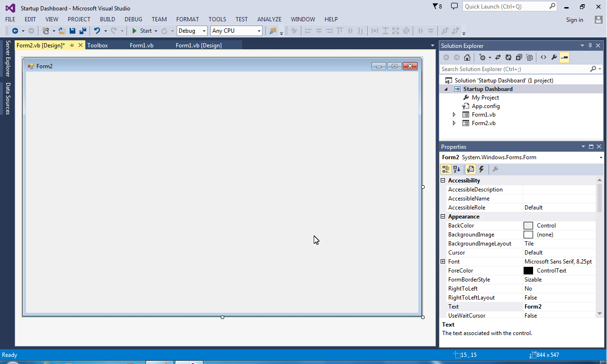607x364 pixels.
Task: Click the Open File folder icon
Action: coord(62,31)
